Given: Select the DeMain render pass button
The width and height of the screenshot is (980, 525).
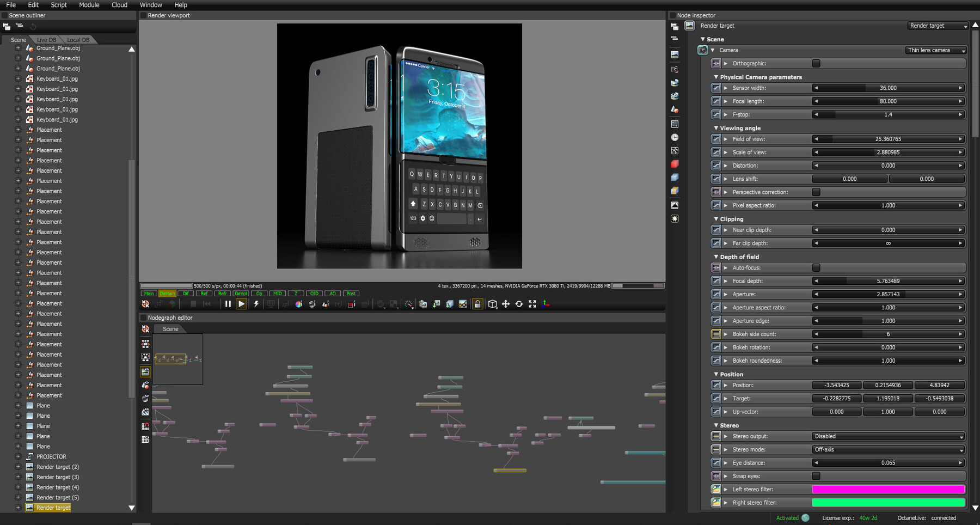Looking at the screenshot, I should [168, 293].
